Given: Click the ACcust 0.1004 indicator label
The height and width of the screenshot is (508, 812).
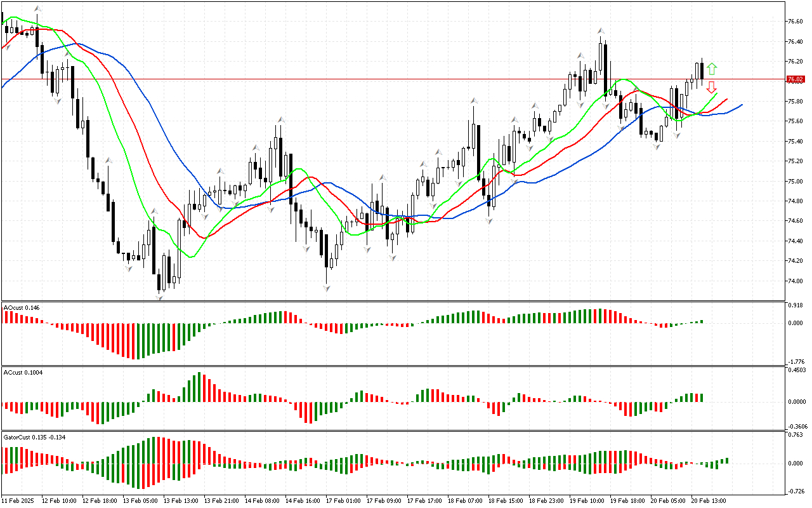Looking at the screenshot, I should point(23,371).
